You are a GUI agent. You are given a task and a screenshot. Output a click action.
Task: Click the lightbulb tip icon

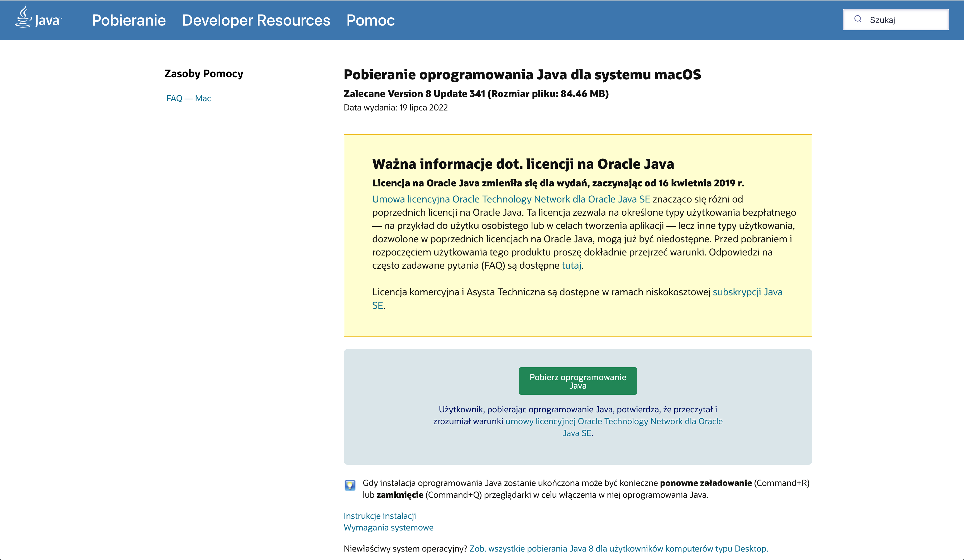pos(350,485)
